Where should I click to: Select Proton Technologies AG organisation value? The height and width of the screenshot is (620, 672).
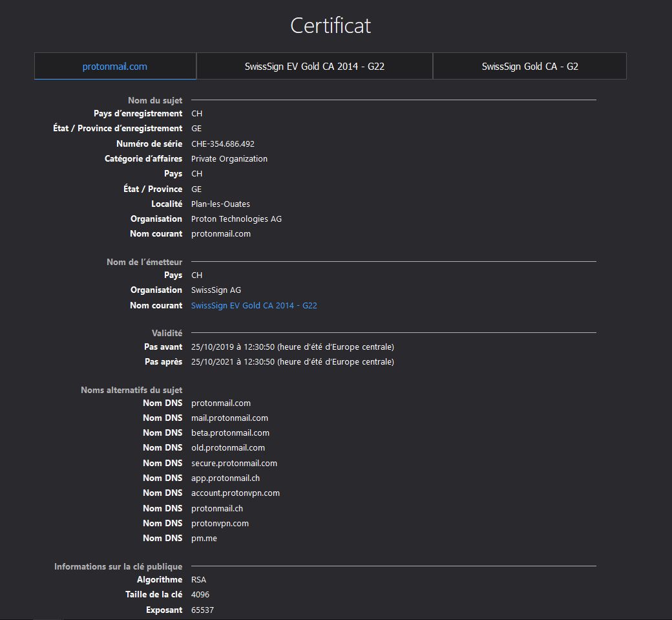click(x=236, y=219)
